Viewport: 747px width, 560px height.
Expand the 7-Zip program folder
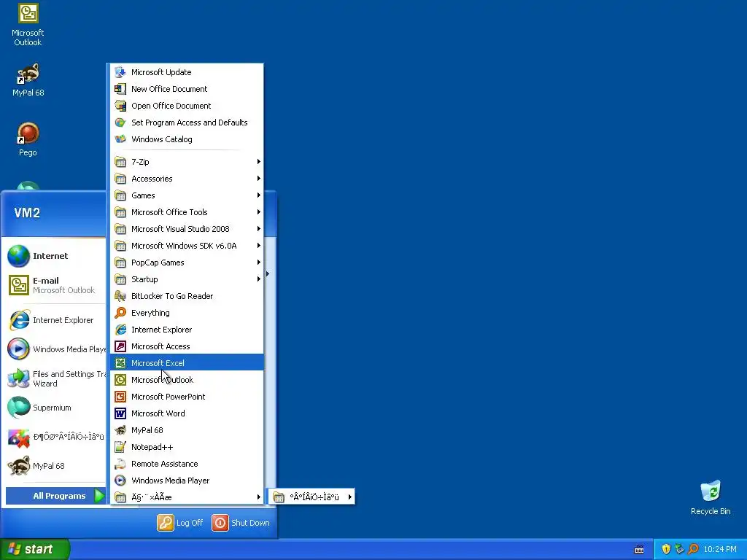tap(187, 162)
